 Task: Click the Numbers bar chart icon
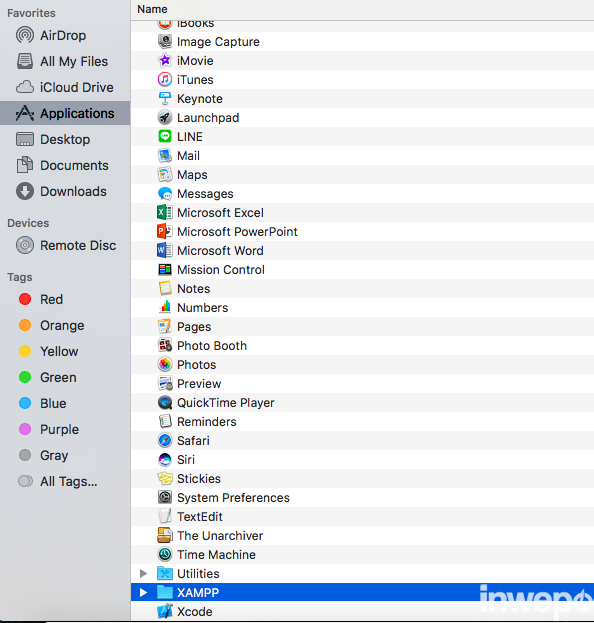point(165,308)
